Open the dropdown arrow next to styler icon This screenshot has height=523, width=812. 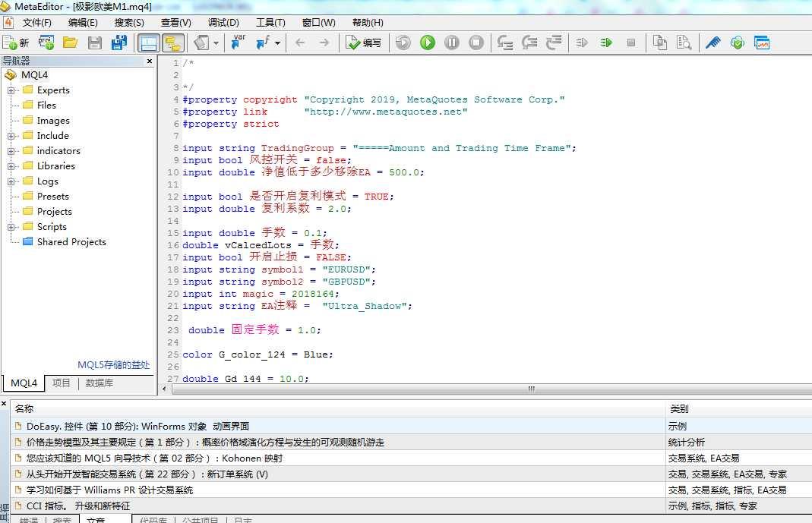216,43
